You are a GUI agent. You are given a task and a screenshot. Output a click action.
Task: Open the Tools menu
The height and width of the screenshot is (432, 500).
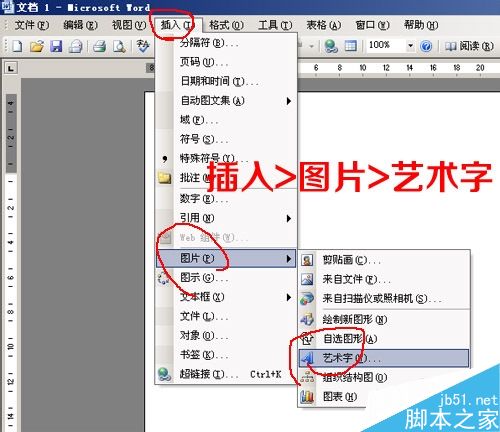(275, 25)
